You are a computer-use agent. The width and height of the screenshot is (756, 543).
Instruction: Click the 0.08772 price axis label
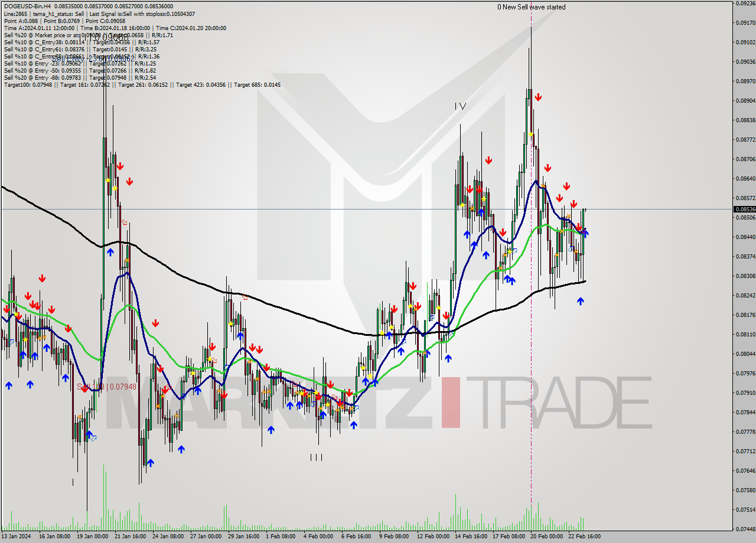coord(744,139)
